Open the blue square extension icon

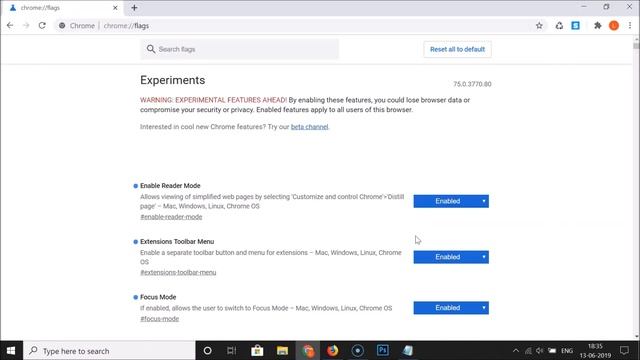[x=576, y=25]
